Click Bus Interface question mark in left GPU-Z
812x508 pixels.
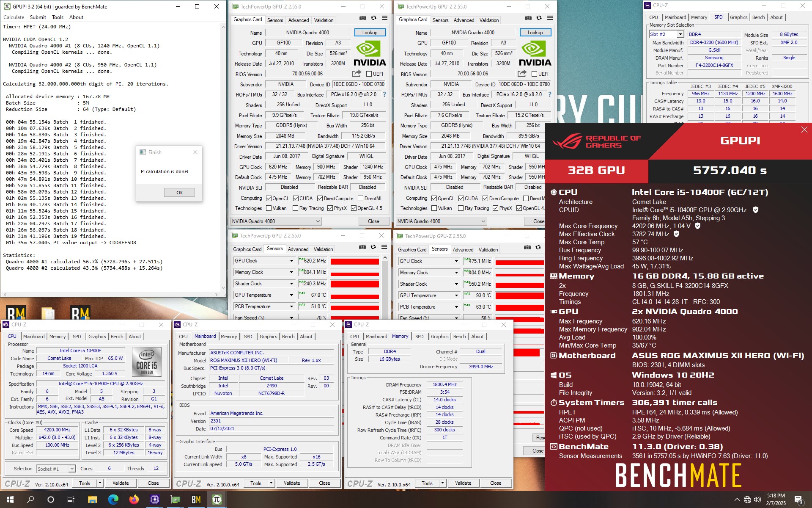(x=384, y=94)
